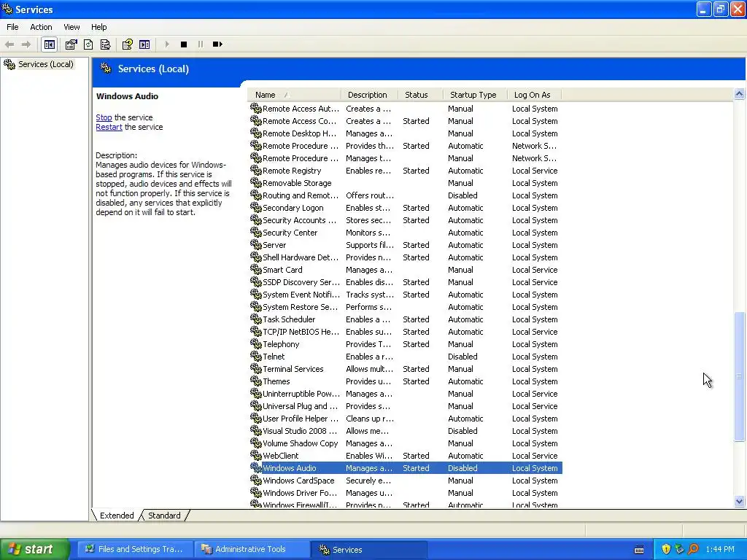Select the Uninterruptible Power service row
Screen dimensions: 747x560
(406, 394)
